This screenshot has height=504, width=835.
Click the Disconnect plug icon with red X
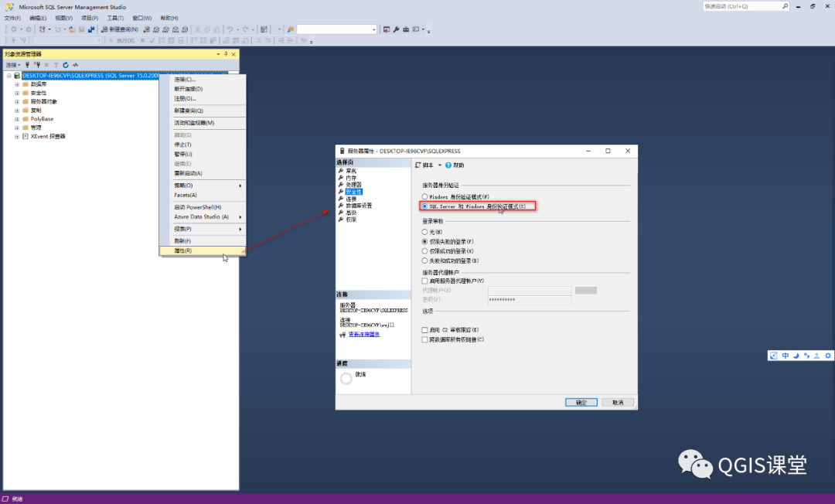coord(37,65)
